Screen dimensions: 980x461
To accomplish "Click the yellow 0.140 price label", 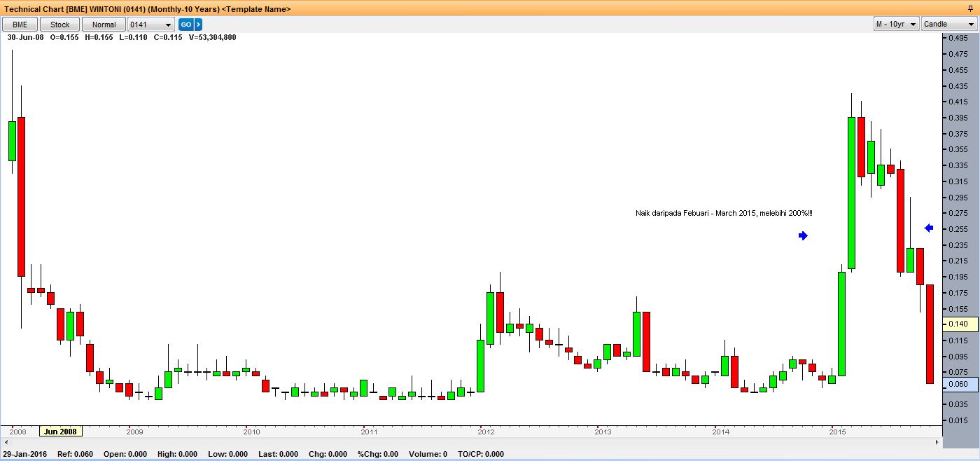I will pyautogui.click(x=958, y=324).
